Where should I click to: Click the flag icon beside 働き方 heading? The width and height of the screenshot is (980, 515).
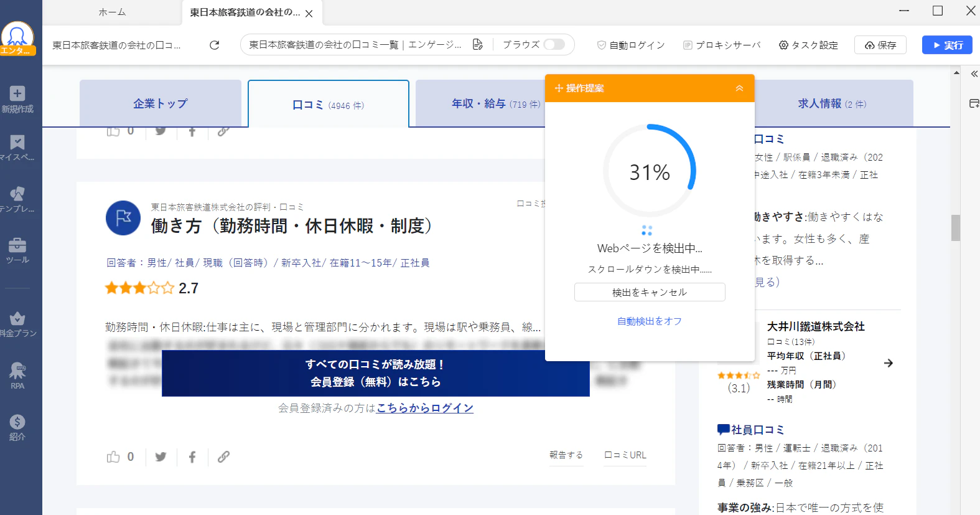tap(123, 218)
